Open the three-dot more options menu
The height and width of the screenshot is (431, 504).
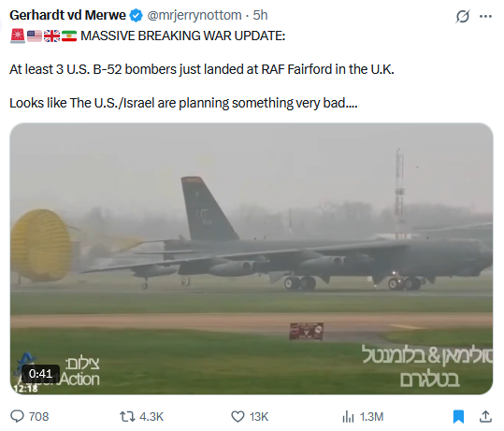(x=485, y=16)
